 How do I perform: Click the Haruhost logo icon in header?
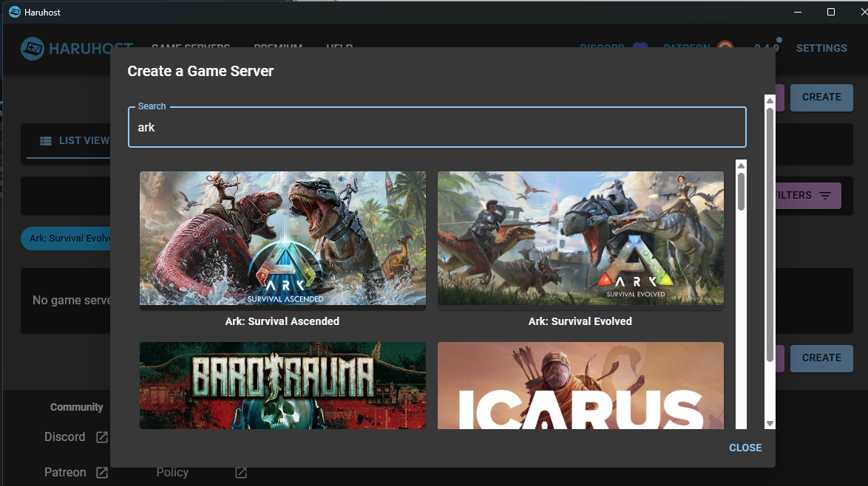point(33,49)
